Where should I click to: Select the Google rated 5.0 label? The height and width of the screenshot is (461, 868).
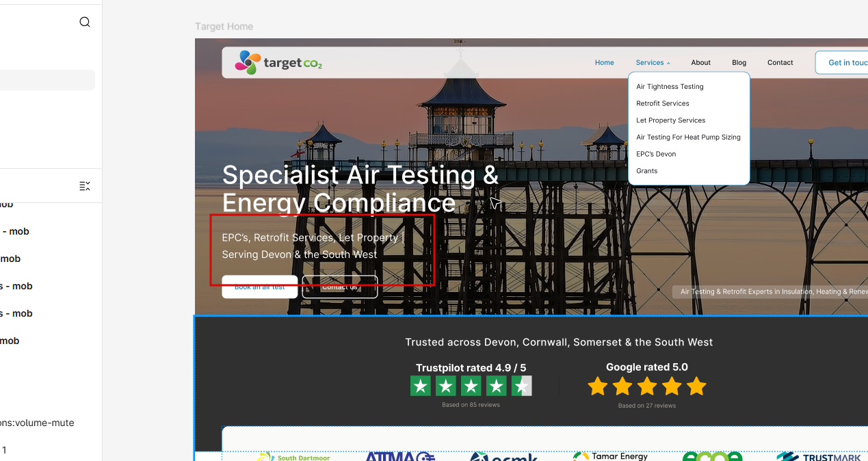(647, 367)
